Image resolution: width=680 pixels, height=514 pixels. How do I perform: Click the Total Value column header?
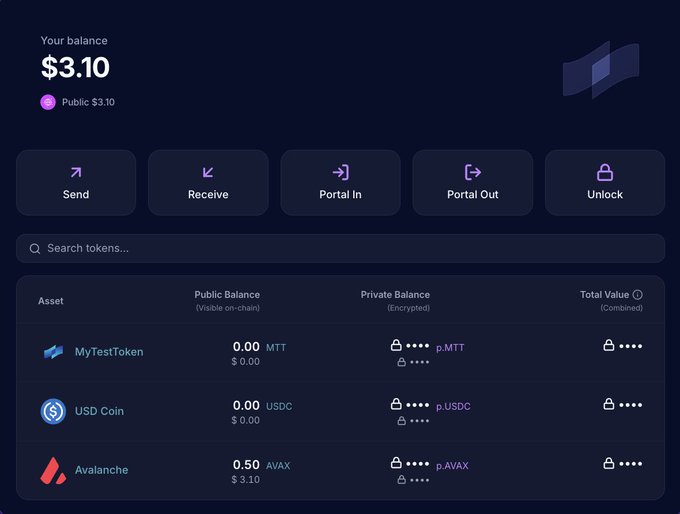(604, 295)
